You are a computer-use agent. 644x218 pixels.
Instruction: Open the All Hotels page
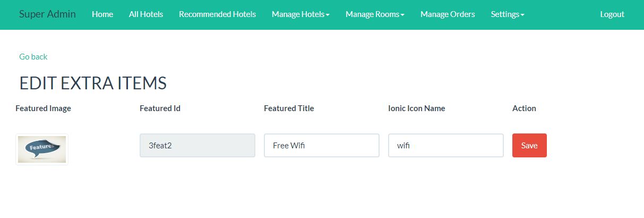click(146, 14)
